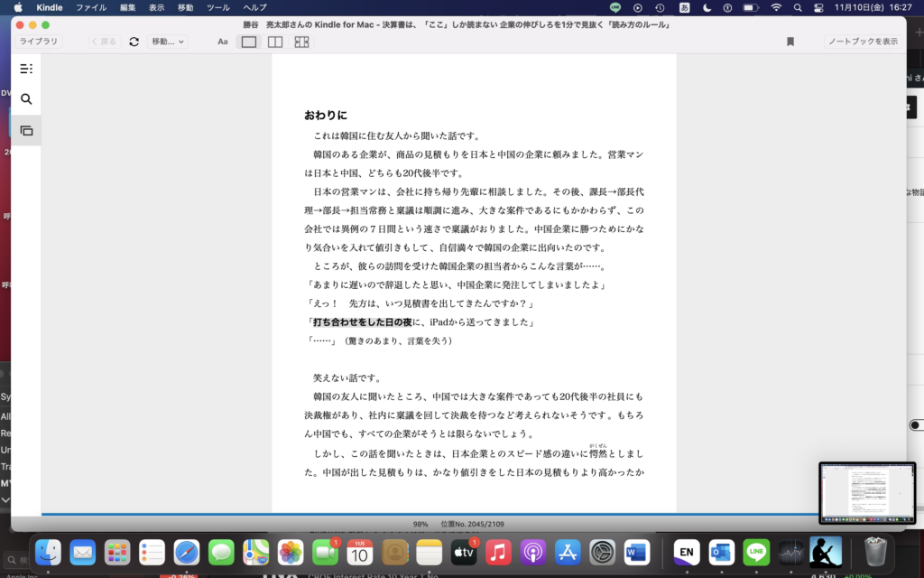The height and width of the screenshot is (578, 924).
Task: Open the table of contents sidebar icon
Action: click(x=26, y=69)
